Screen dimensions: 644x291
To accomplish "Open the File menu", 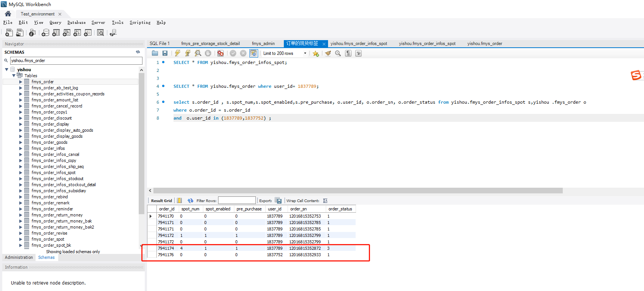I will (8, 23).
